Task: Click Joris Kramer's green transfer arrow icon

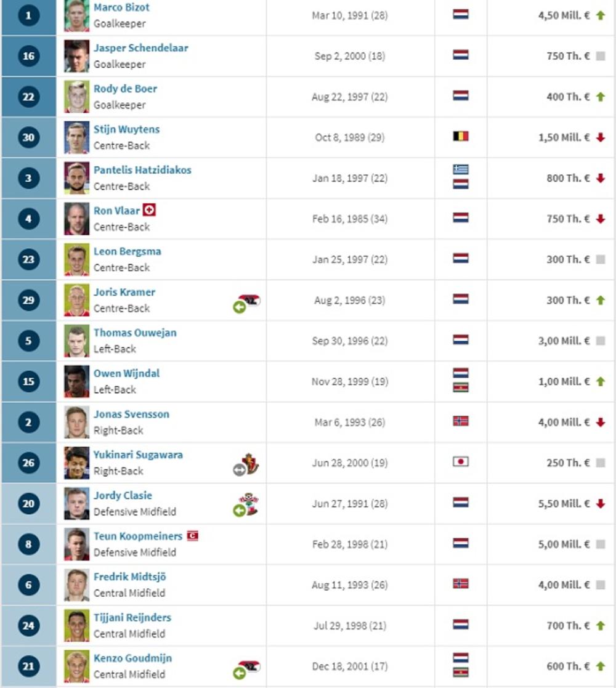Action: (x=240, y=307)
